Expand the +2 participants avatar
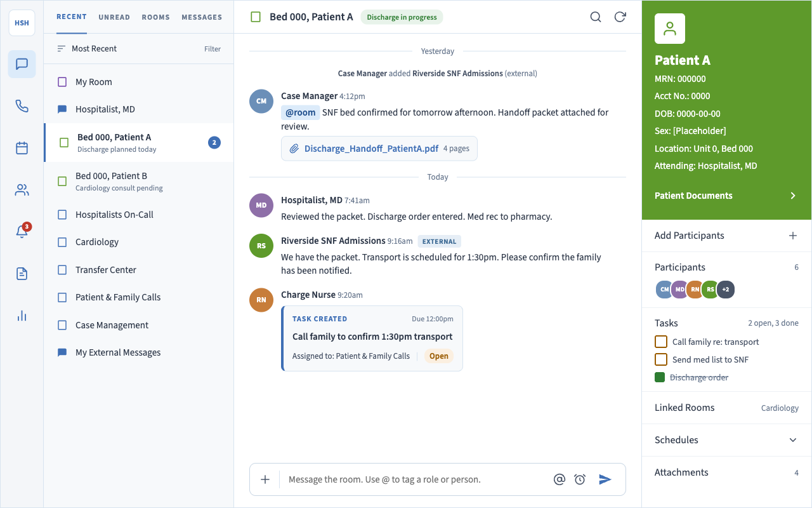 pyautogui.click(x=726, y=290)
